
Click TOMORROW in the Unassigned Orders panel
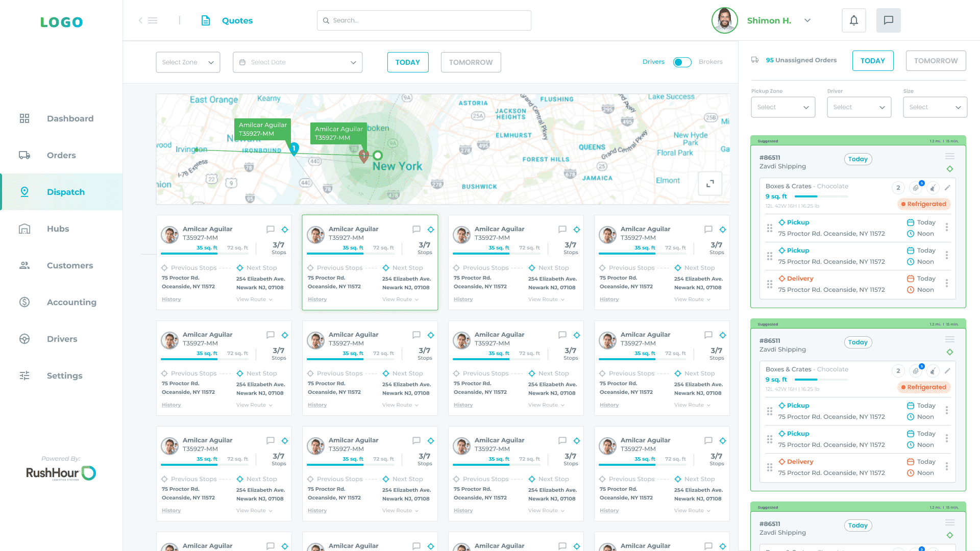point(936,61)
